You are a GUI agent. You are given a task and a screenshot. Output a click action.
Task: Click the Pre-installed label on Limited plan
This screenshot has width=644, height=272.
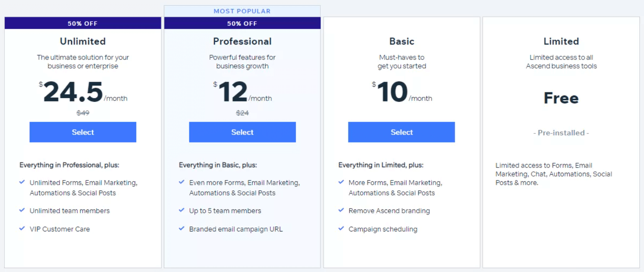click(x=561, y=133)
